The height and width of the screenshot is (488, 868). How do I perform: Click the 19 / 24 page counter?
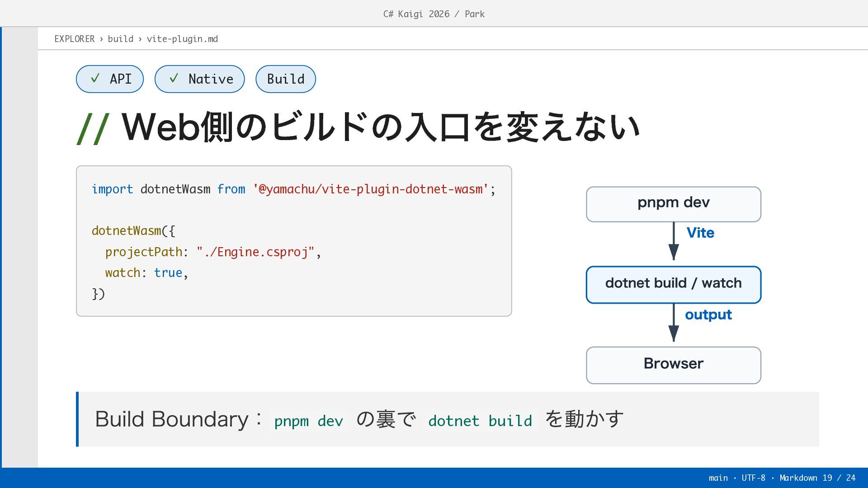coord(839,478)
